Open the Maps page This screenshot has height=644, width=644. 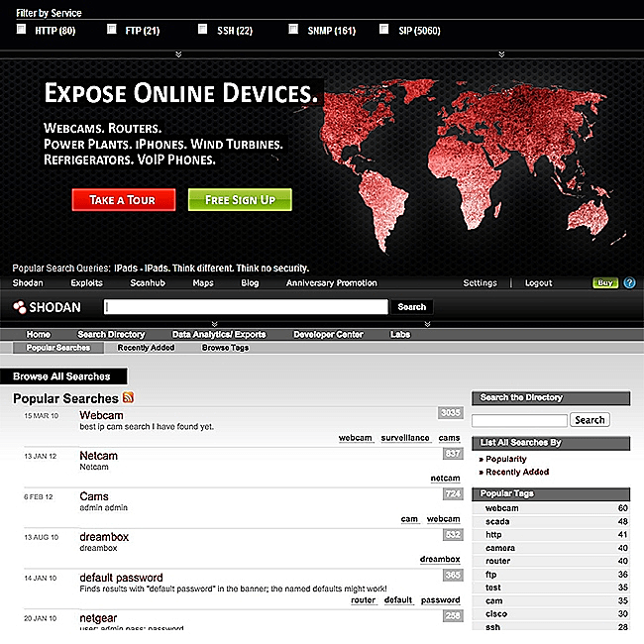point(203,283)
